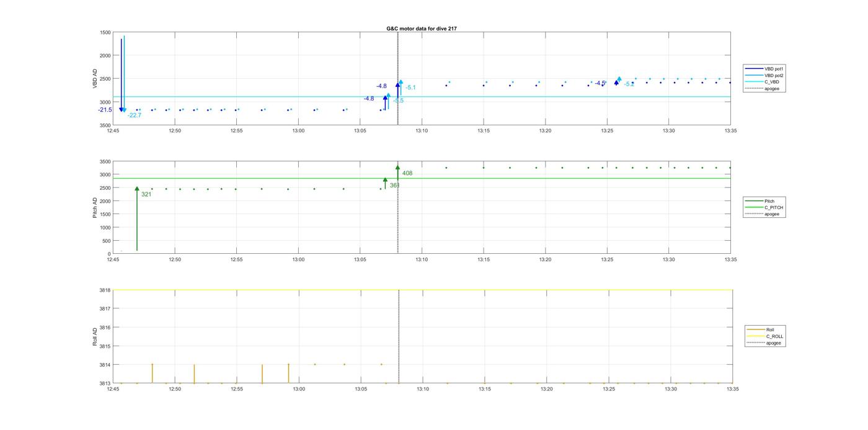Click the '1500' tick on the VBD y-axis
This screenshot has width=868, height=430.
pyautogui.click(x=105, y=32)
